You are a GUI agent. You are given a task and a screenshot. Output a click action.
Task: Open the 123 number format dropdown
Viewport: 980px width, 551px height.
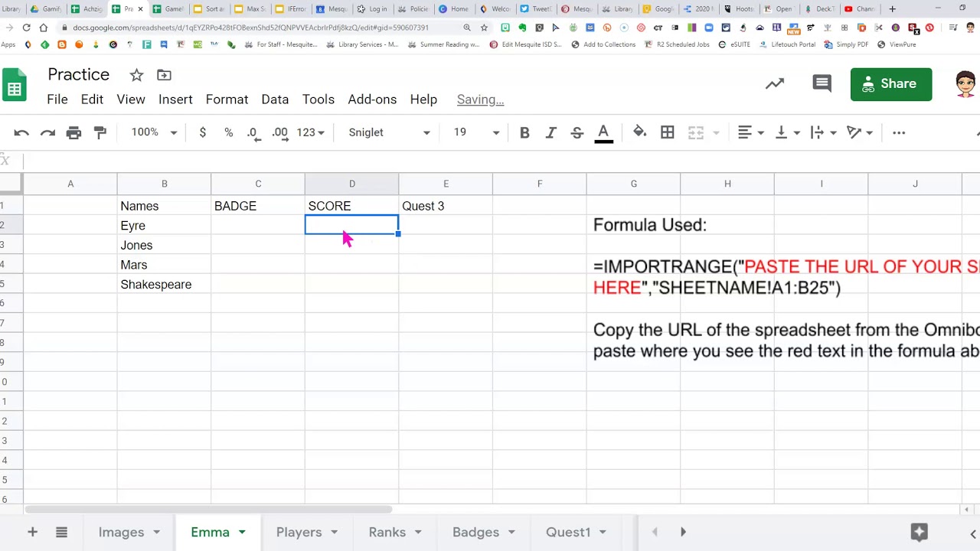(x=311, y=132)
